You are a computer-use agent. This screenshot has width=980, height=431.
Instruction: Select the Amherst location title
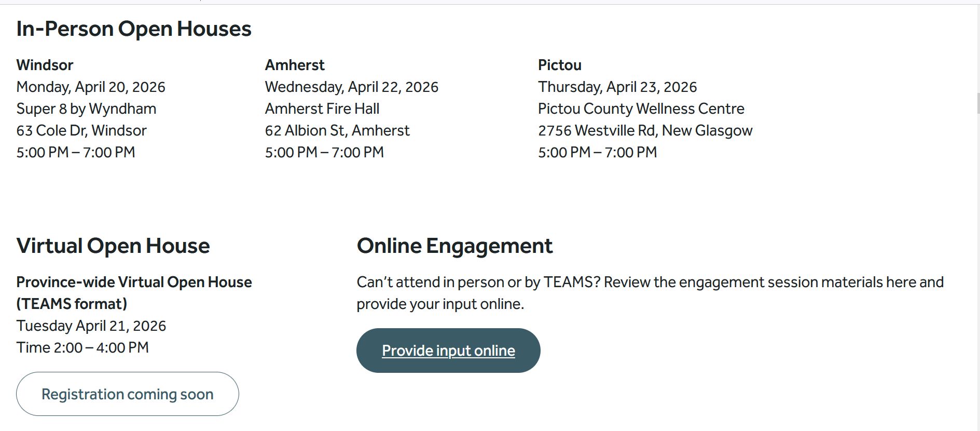295,65
